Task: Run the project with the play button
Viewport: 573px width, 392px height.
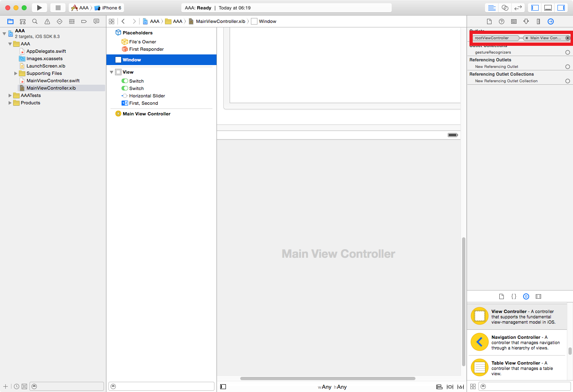Action: [39, 8]
